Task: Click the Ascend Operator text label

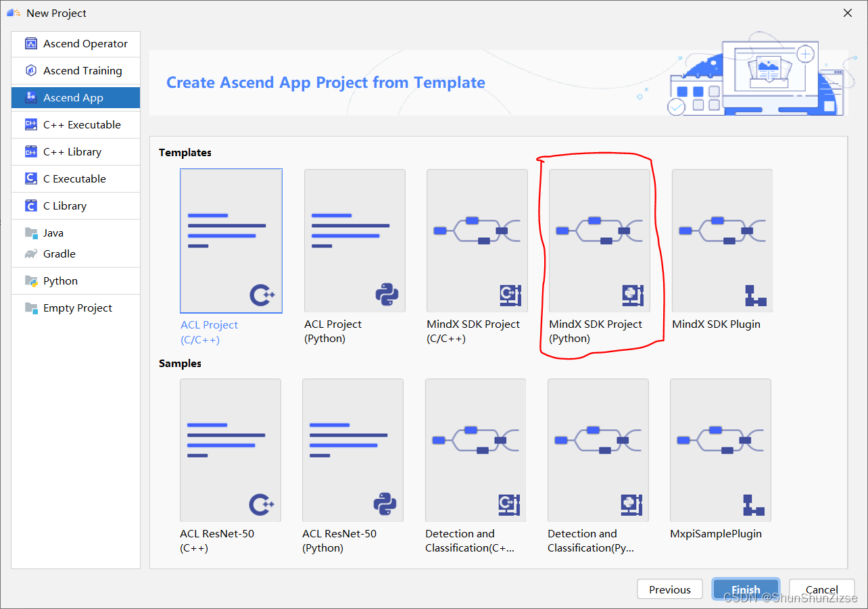Action: (x=85, y=44)
